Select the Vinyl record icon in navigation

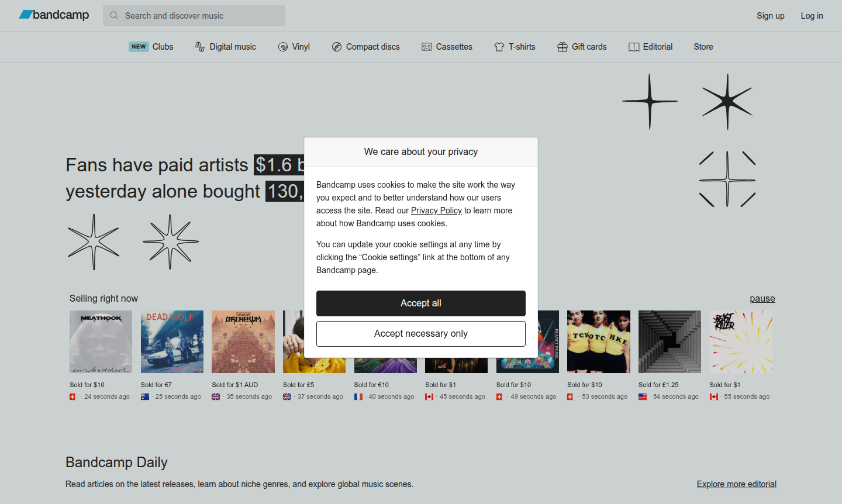click(x=282, y=47)
